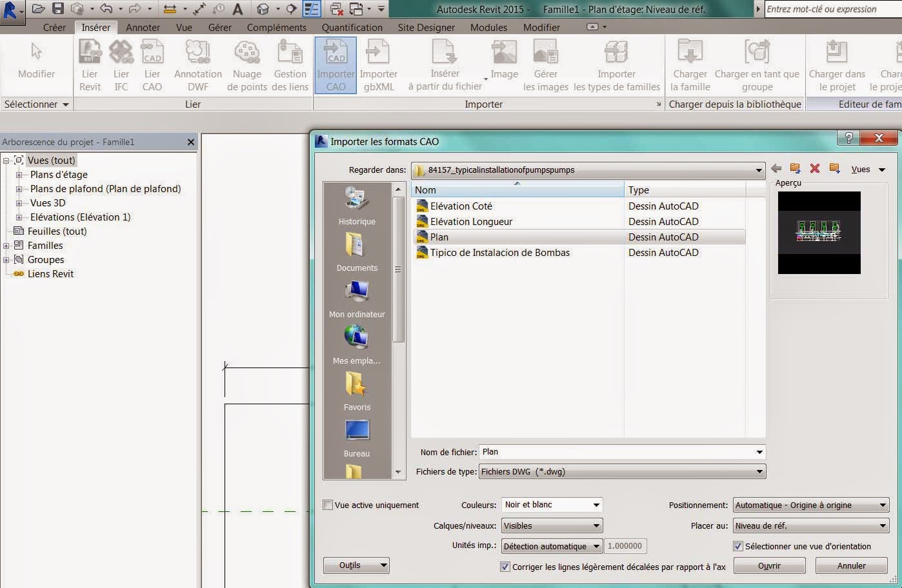Image resolution: width=902 pixels, height=588 pixels.
Task: Expand the Familles tree node
Action: (x=6, y=246)
